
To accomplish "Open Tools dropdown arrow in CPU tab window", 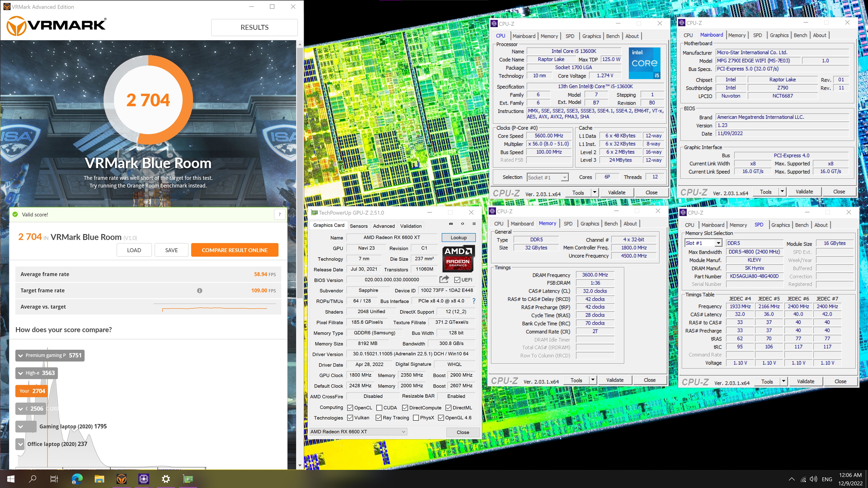I will pos(595,192).
